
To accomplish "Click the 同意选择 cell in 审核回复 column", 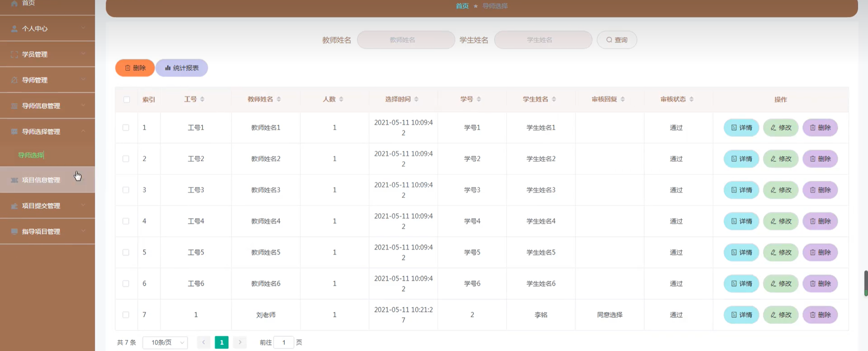I will click(609, 315).
